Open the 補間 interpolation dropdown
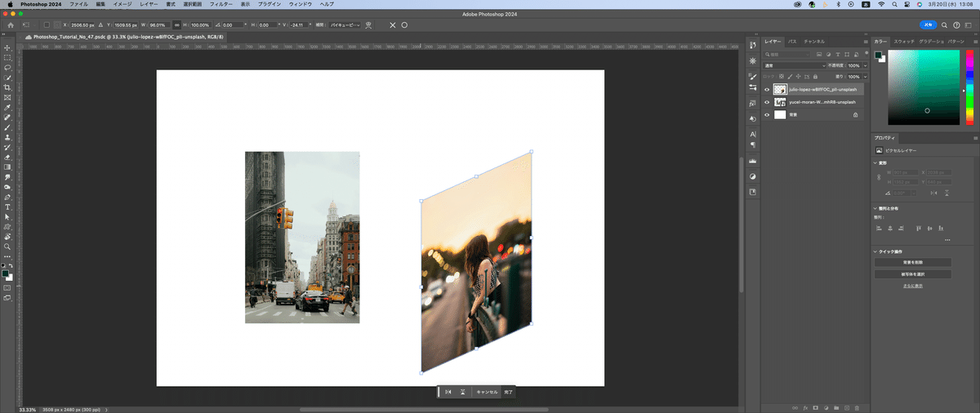Image resolution: width=980 pixels, height=413 pixels. (345, 24)
